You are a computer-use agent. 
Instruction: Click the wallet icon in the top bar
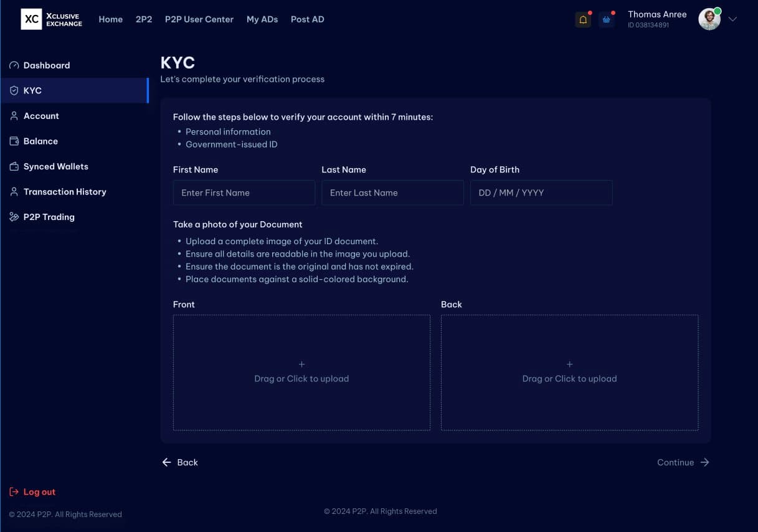click(606, 19)
